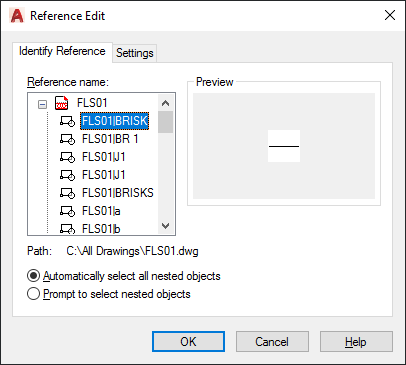Image resolution: width=406 pixels, height=365 pixels.
Task: Click the reference list scroll up arrow
Action: coord(165,103)
